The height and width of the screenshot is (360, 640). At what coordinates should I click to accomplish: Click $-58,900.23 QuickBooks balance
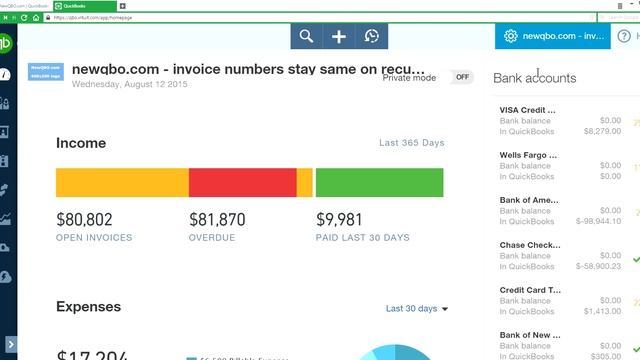tap(598, 266)
